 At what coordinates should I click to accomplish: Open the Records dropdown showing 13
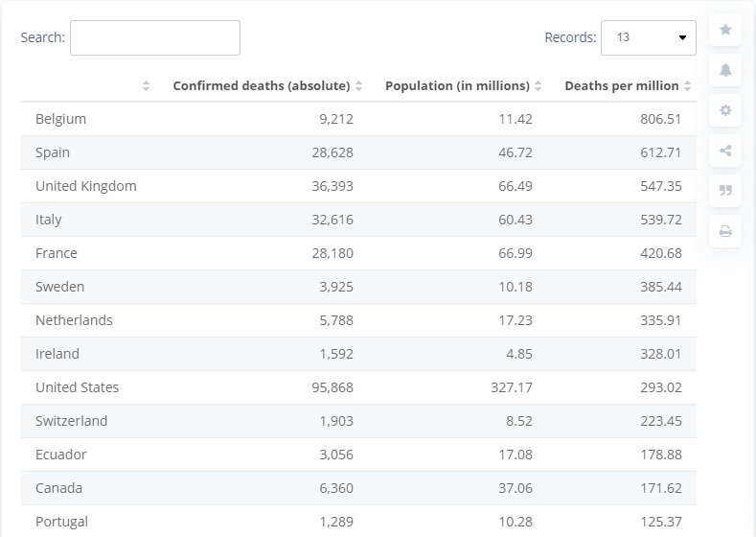click(648, 37)
